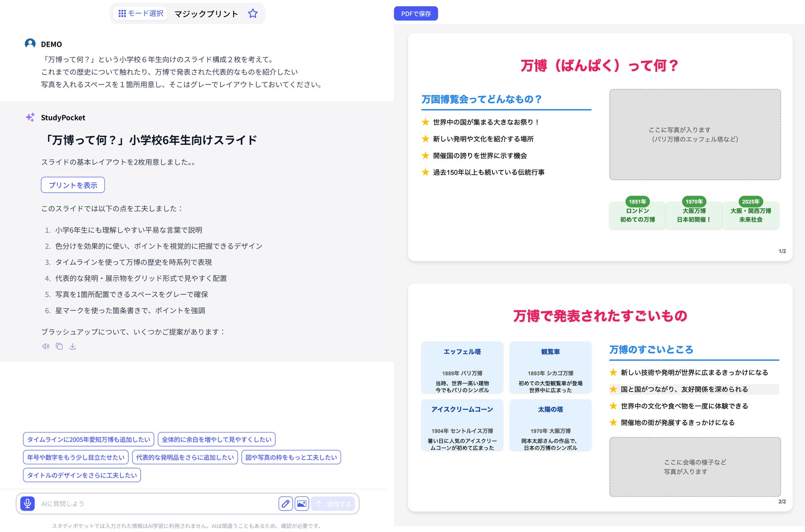Click the copy response icon

point(59,346)
